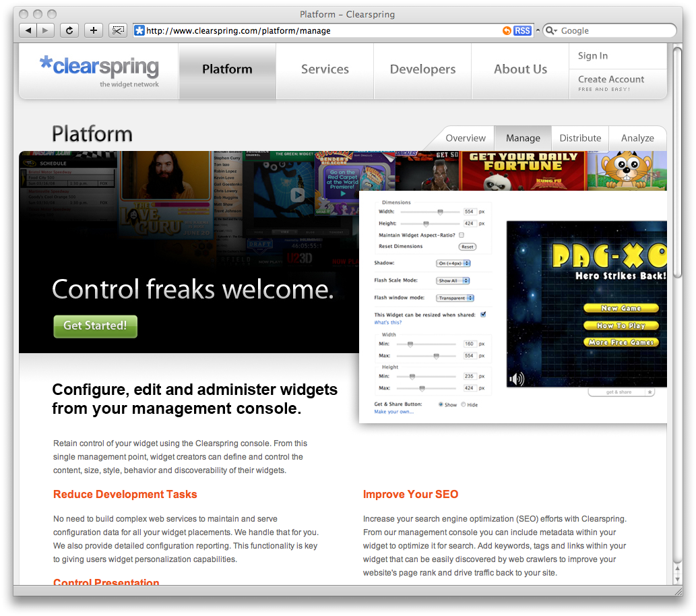Click the browser Forward arrow button

(45, 30)
